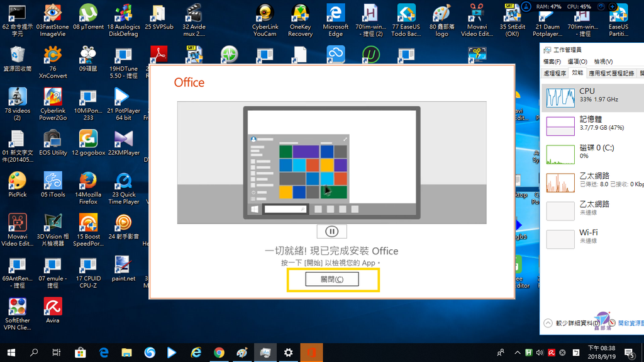Click the taskbar clock showing 下午 08:38
Viewport: 644px width, 362px height.
pos(602,353)
